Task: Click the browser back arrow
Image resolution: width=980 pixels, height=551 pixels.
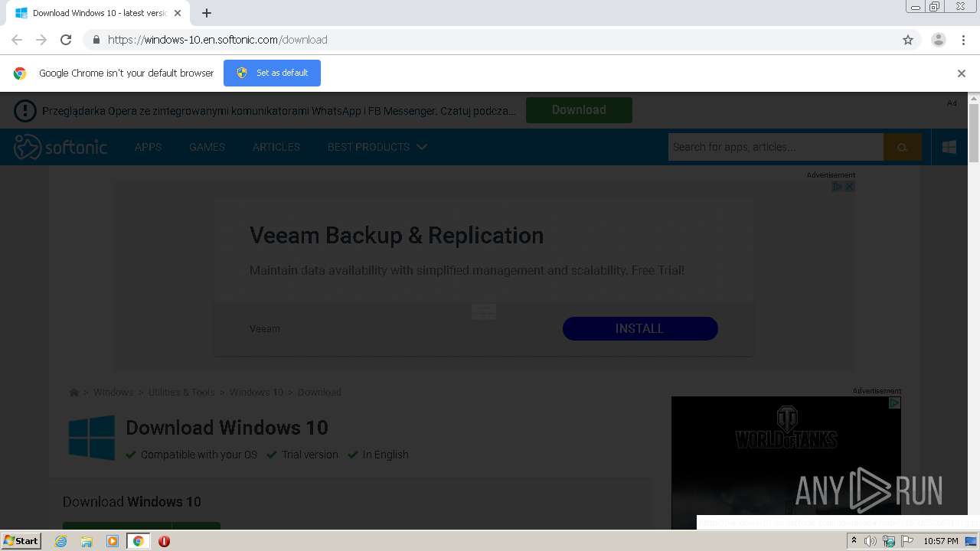Action: [x=17, y=40]
